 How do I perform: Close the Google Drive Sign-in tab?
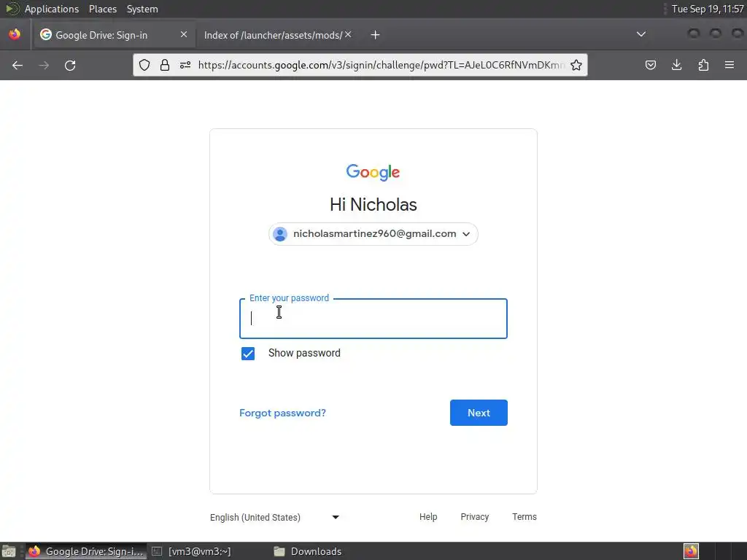pos(183,34)
